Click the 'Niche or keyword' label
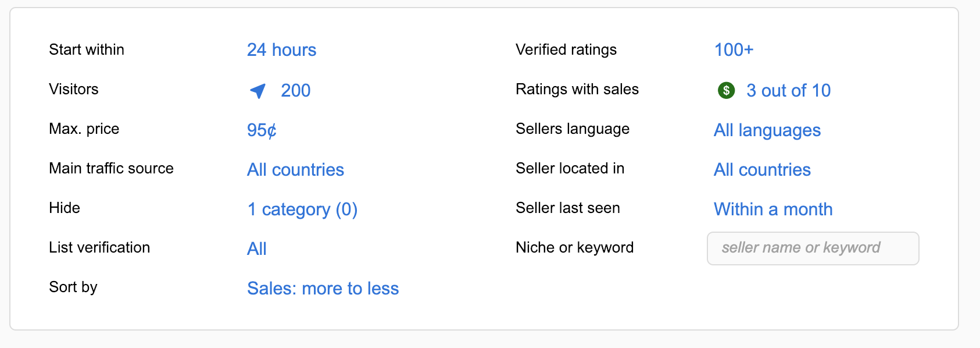The width and height of the screenshot is (980, 348). [574, 247]
